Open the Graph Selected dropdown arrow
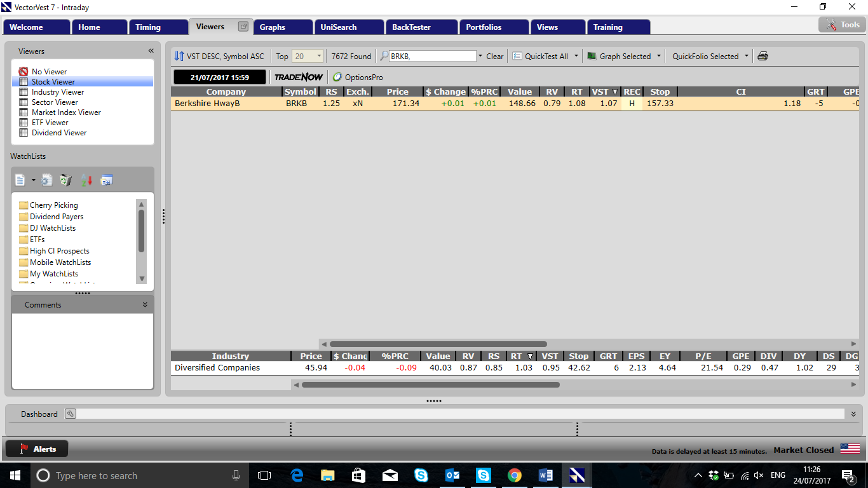 (x=659, y=56)
